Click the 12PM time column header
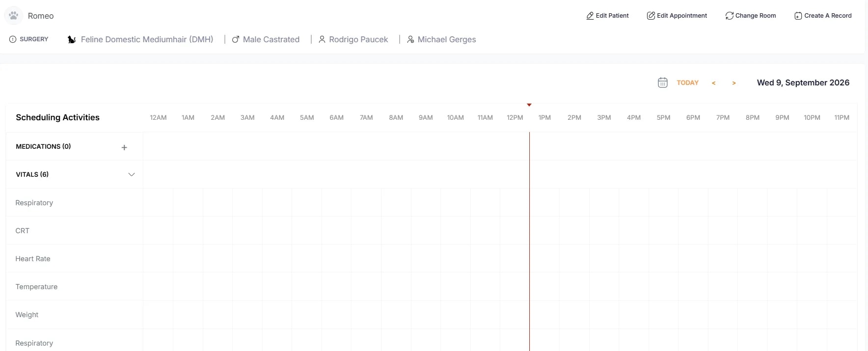 tap(515, 117)
